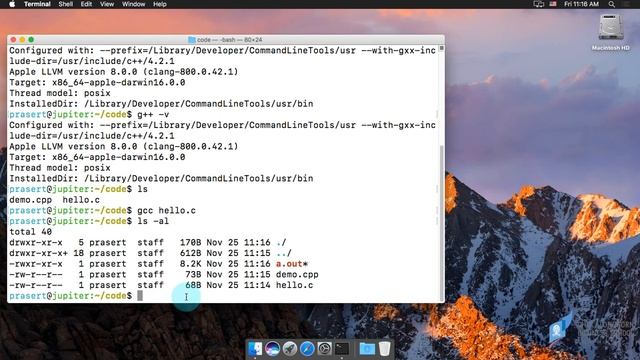Click the '../' parent directory entry

click(x=284, y=253)
